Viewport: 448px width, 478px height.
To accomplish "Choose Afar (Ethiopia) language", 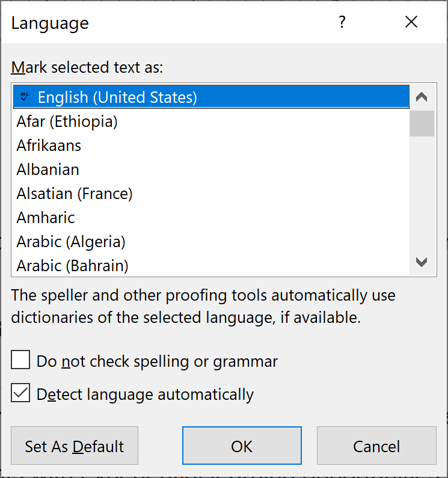I will [67, 121].
